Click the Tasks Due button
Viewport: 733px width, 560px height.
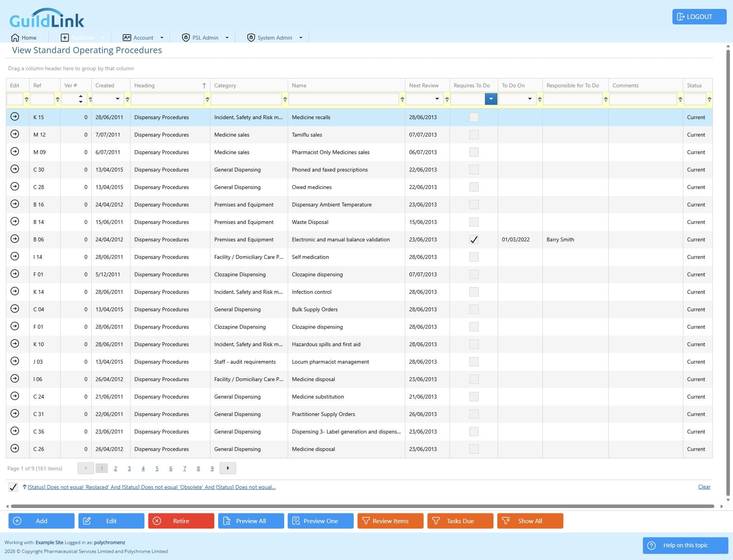pyautogui.click(x=460, y=521)
